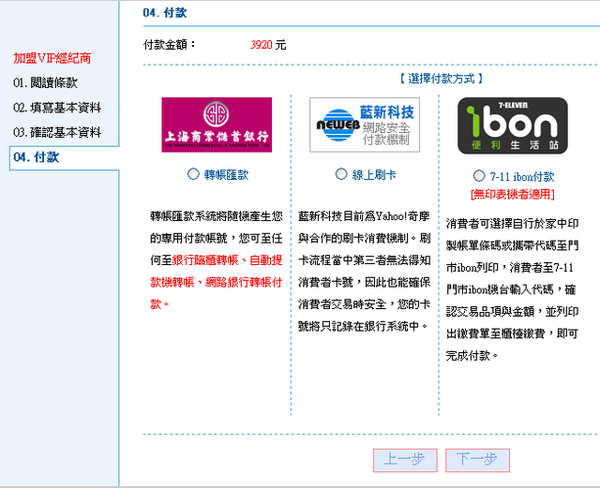Click the 7-11 ibon付款 label text

tap(522, 177)
